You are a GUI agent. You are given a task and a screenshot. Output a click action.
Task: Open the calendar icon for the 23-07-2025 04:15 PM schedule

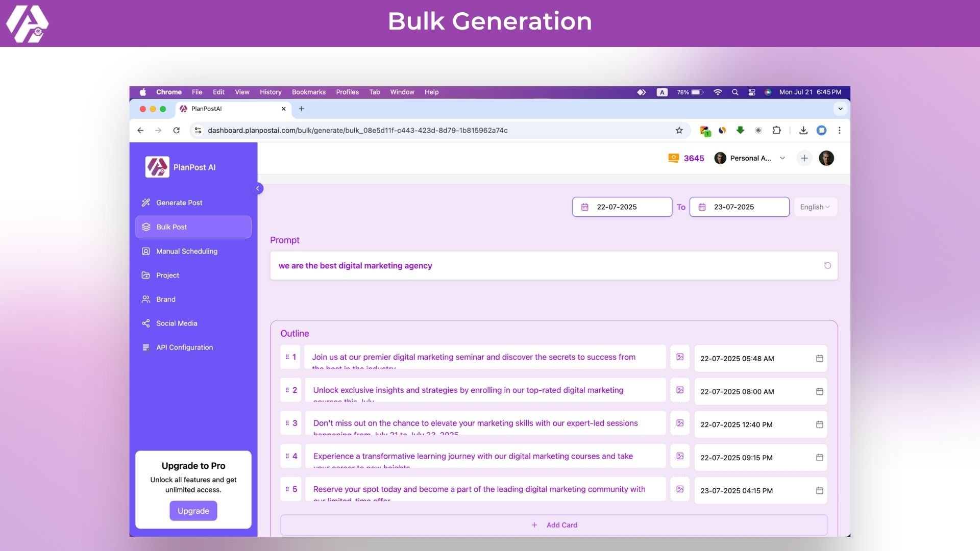click(819, 491)
